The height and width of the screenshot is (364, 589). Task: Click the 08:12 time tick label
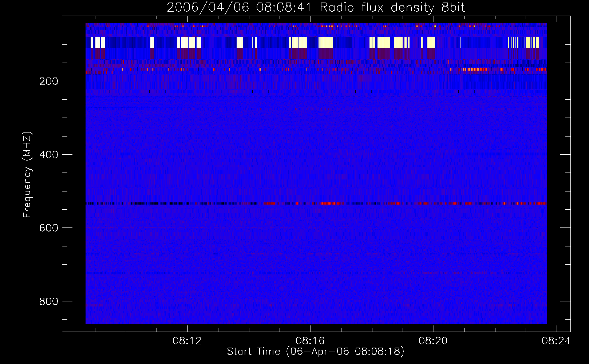(187, 341)
